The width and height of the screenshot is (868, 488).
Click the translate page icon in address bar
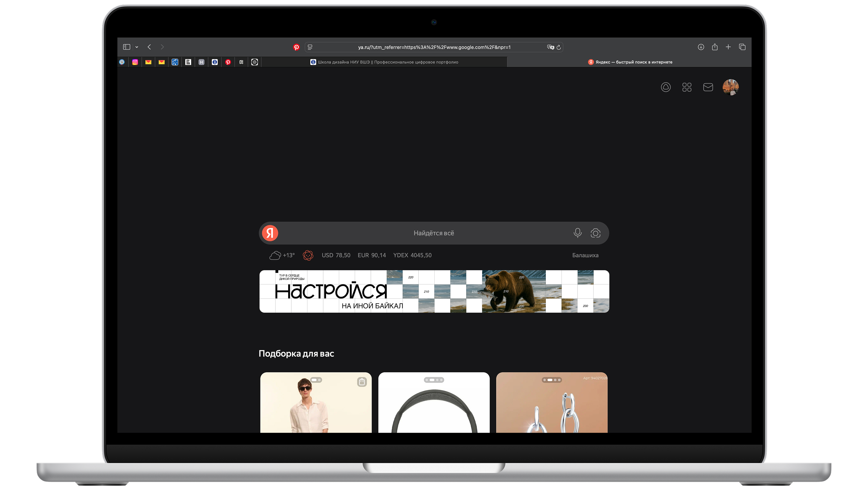point(550,47)
